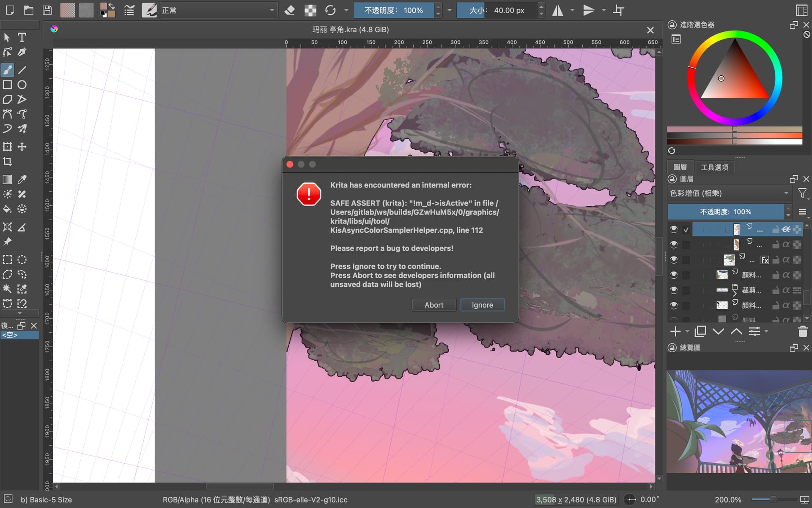Image resolution: width=812 pixels, height=508 pixels.
Task: Save the document using toolbar icon
Action: (x=47, y=10)
